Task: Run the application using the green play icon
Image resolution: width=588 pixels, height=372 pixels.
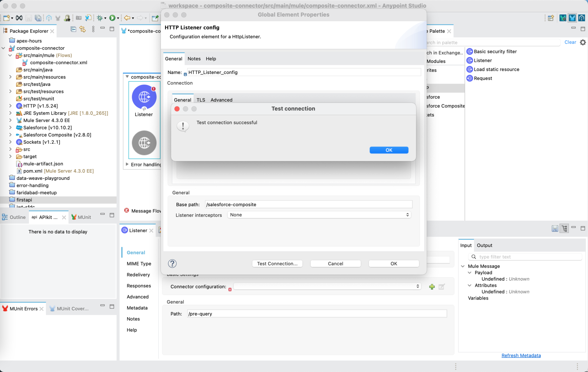Action: click(112, 18)
